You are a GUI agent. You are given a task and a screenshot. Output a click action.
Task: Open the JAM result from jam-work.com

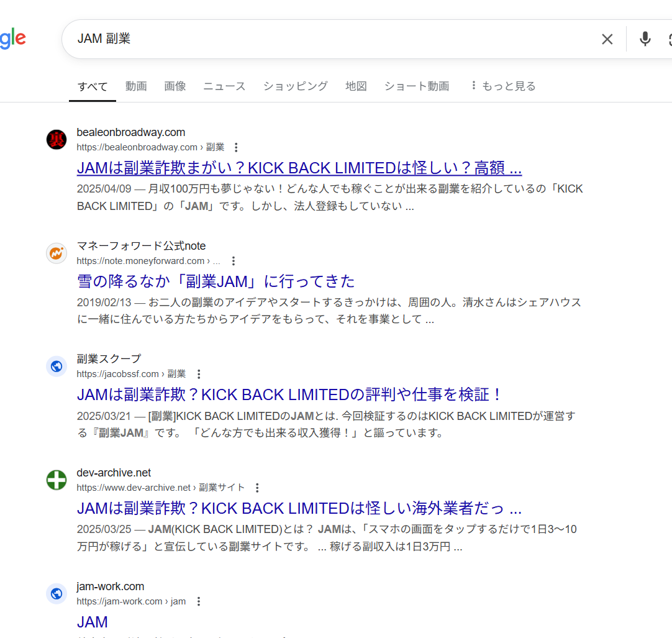92,622
